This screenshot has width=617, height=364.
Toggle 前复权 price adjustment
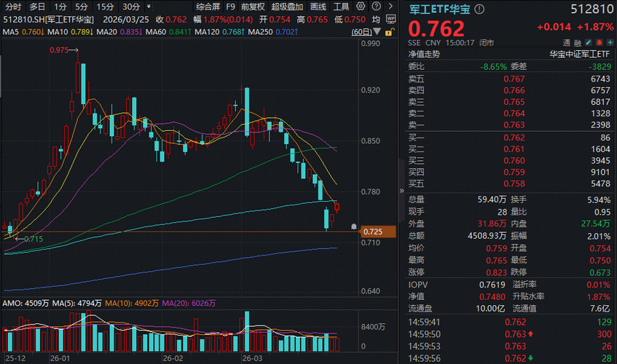253,7
